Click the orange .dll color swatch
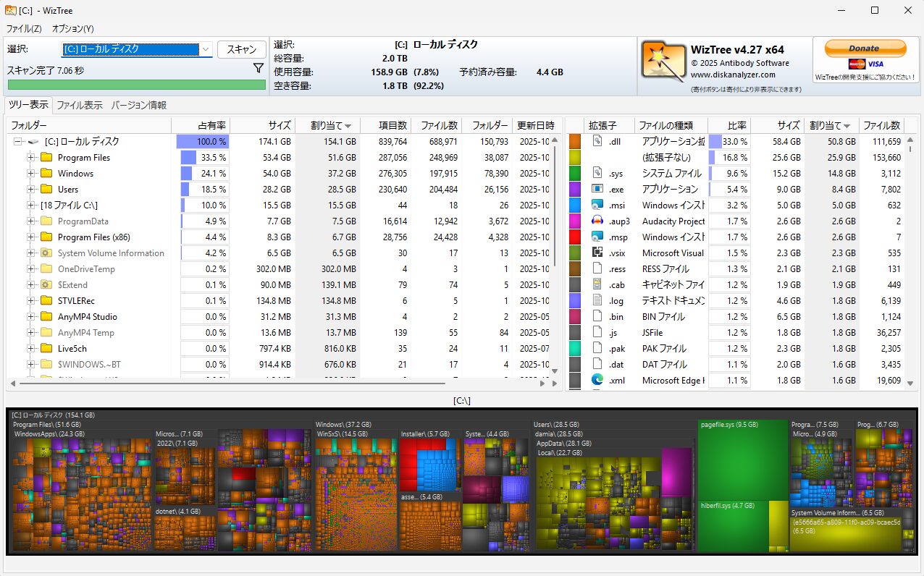The image size is (924, 576). pos(575,142)
